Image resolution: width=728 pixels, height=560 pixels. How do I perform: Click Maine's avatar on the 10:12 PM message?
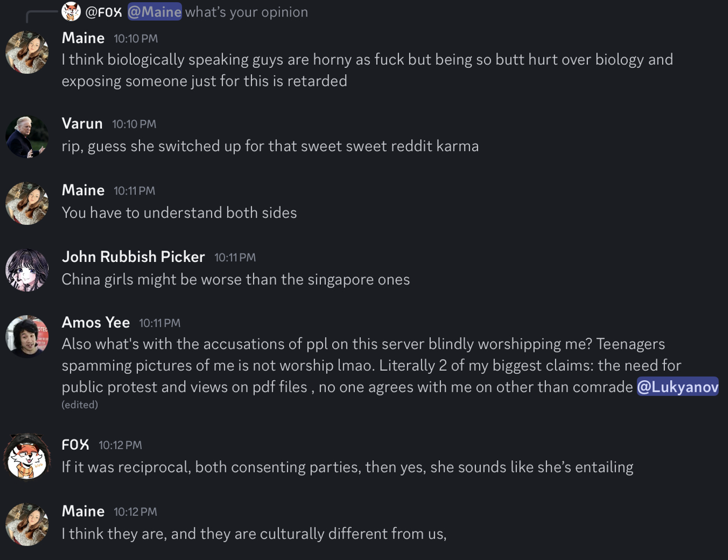pyautogui.click(x=27, y=524)
